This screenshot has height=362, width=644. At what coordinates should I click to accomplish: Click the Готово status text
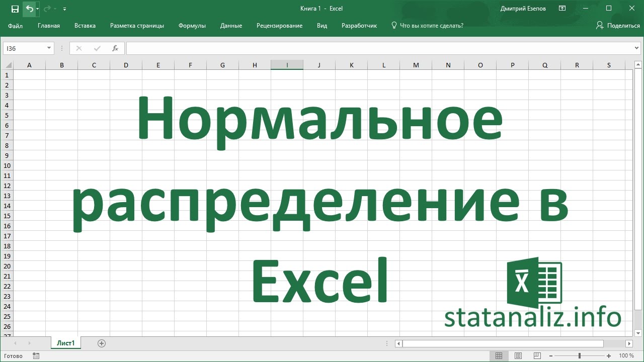tap(13, 356)
